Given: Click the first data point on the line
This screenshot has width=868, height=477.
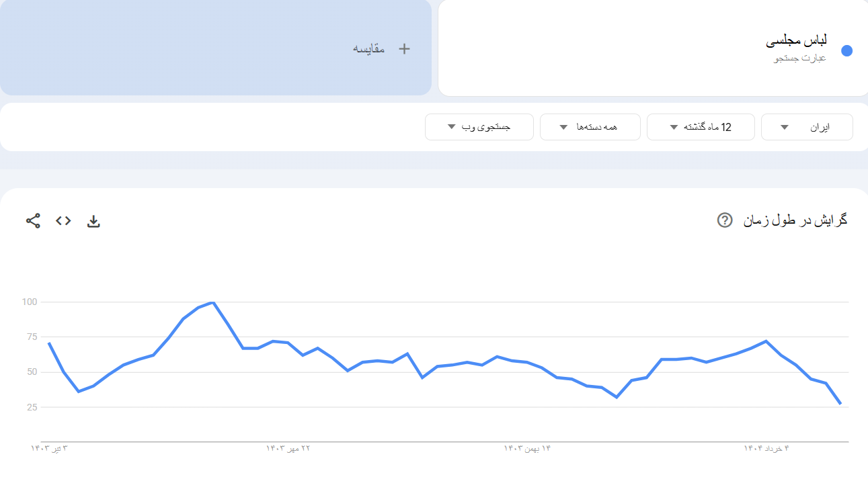Looking at the screenshot, I should pyautogui.click(x=48, y=343).
